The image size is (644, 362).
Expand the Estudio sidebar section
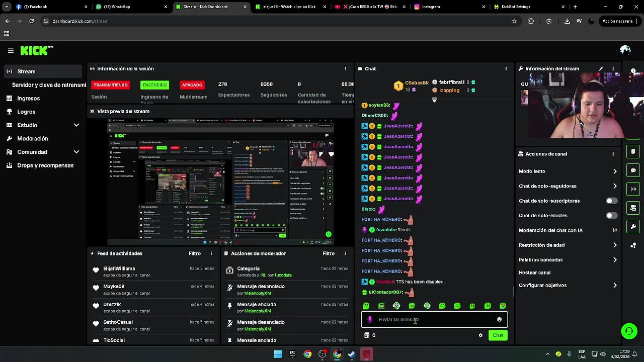(x=76, y=125)
